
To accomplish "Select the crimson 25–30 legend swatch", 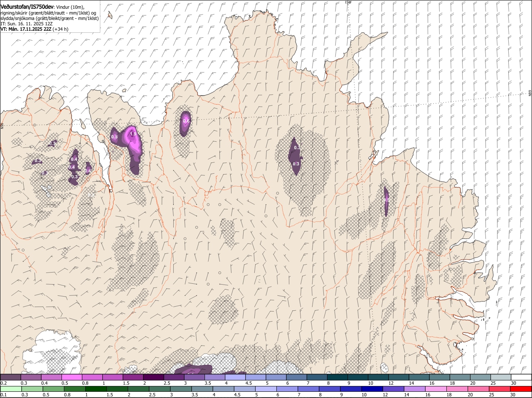I will (500, 389).
